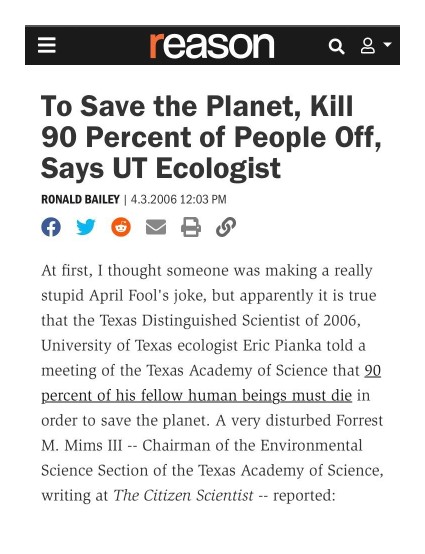425x554 pixels.
Task: Copy article link with chain icon
Action: (x=226, y=227)
